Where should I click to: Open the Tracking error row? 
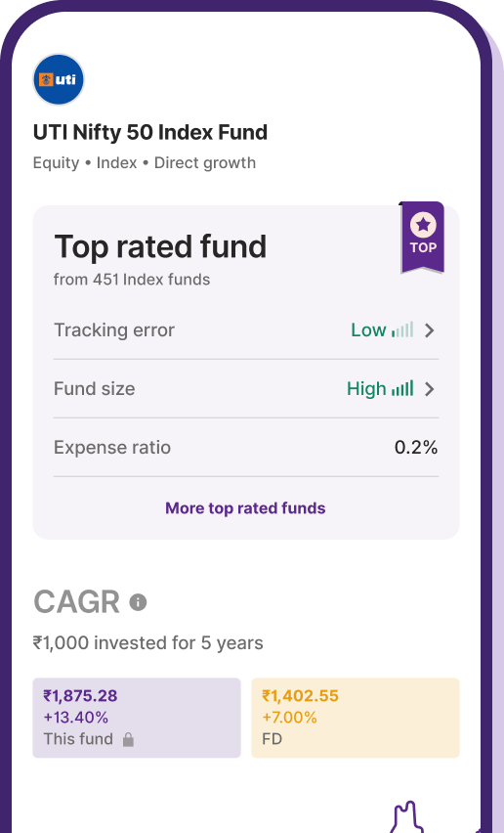click(x=246, y=329)
